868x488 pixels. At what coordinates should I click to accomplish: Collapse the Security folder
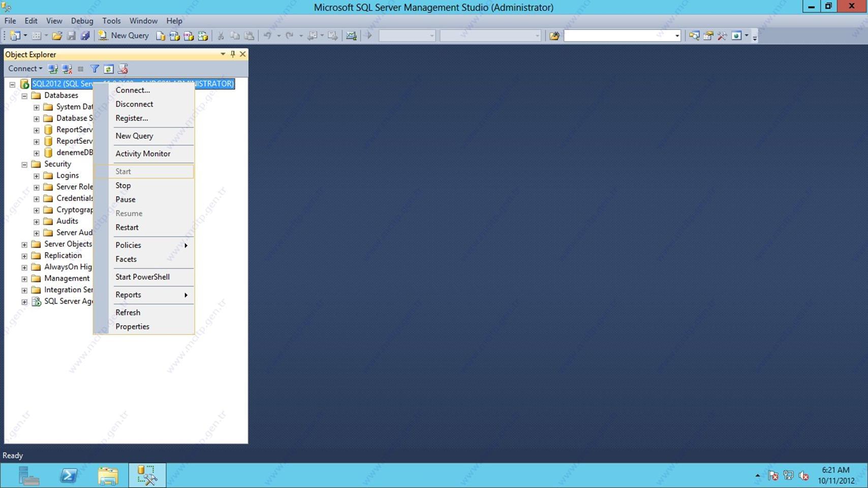24,164
